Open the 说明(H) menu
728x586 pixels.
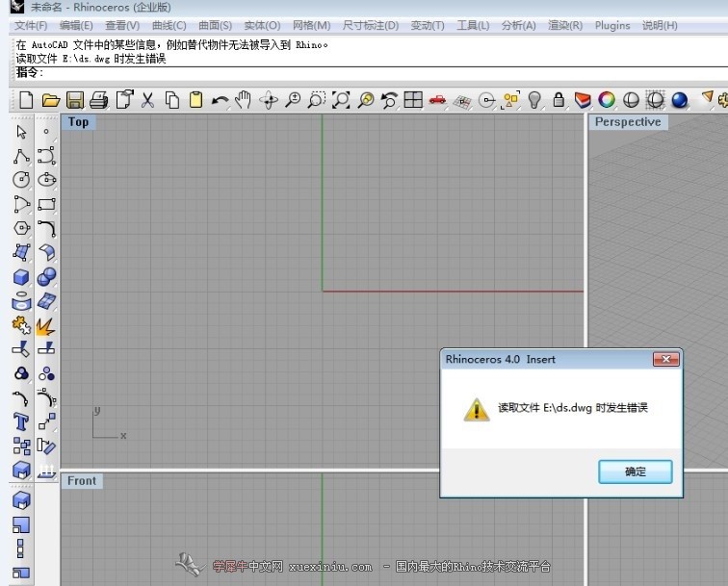[x=660, y=26]
